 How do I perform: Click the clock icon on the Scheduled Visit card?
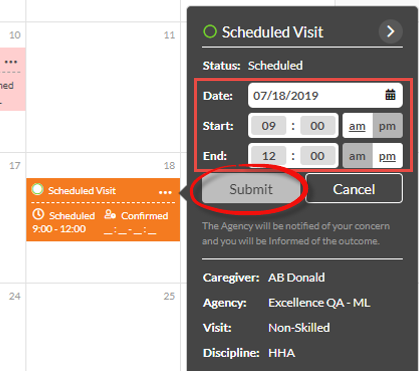38,214
